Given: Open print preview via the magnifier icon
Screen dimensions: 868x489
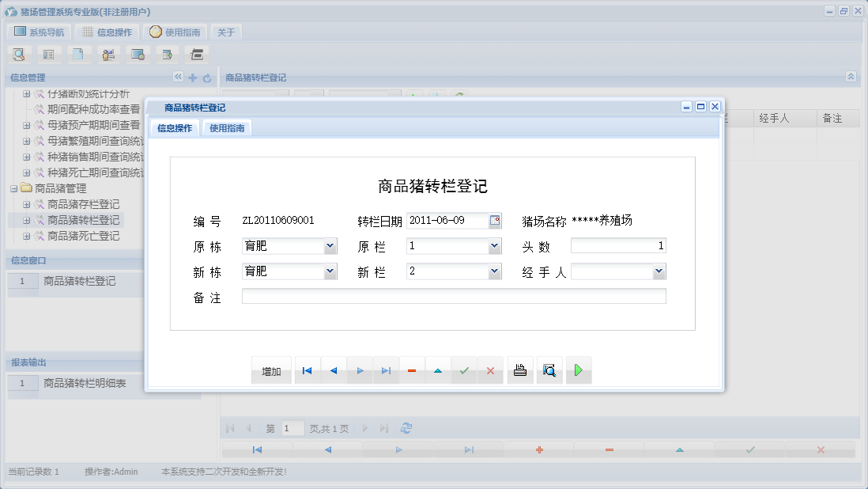Looking at the screenshot, I should pos(549,370).
